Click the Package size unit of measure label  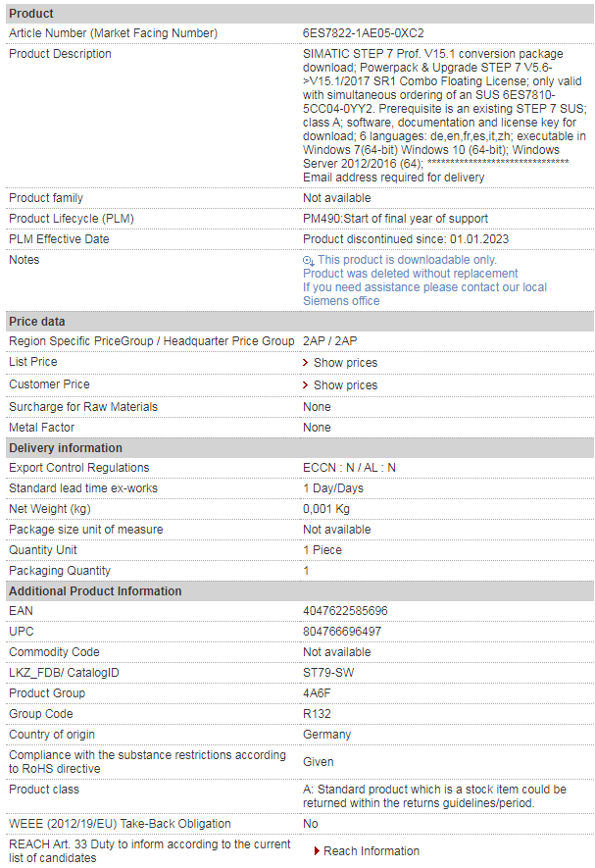click(86, 530)
